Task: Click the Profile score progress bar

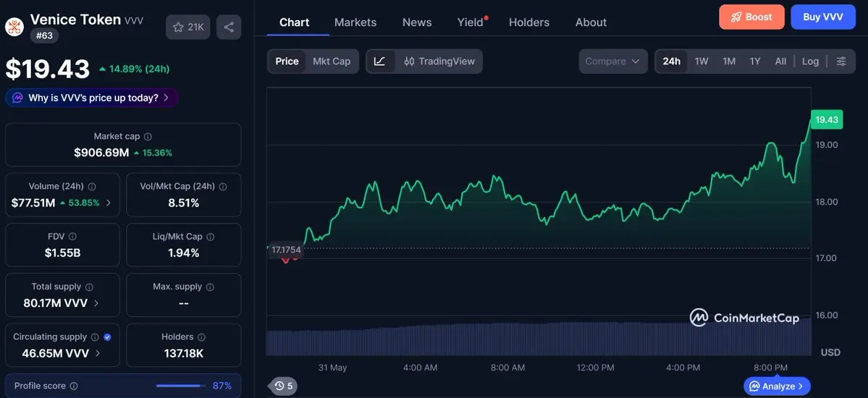Action: [x=181, y=386]
